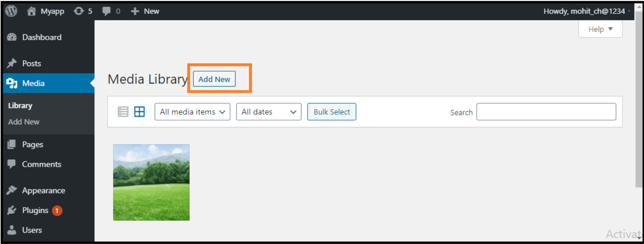Expand the Help panel
Screen dimensions: 644x244
pos(600,29)
